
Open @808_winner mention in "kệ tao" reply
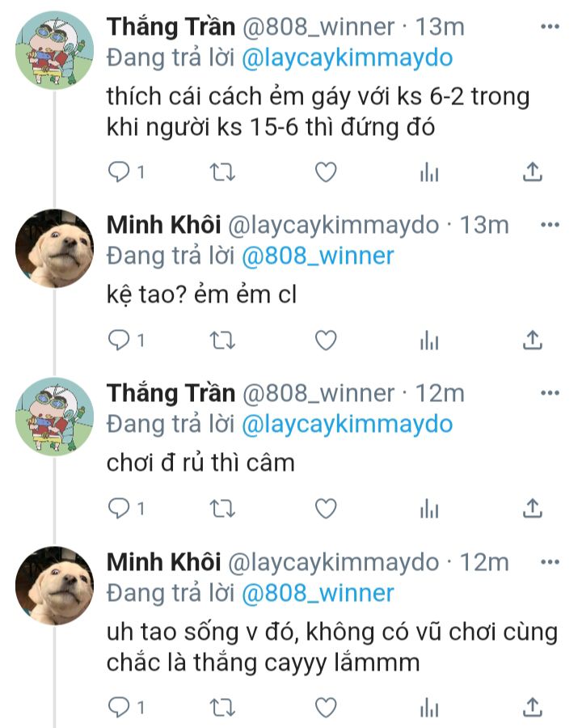pos(318,256)
